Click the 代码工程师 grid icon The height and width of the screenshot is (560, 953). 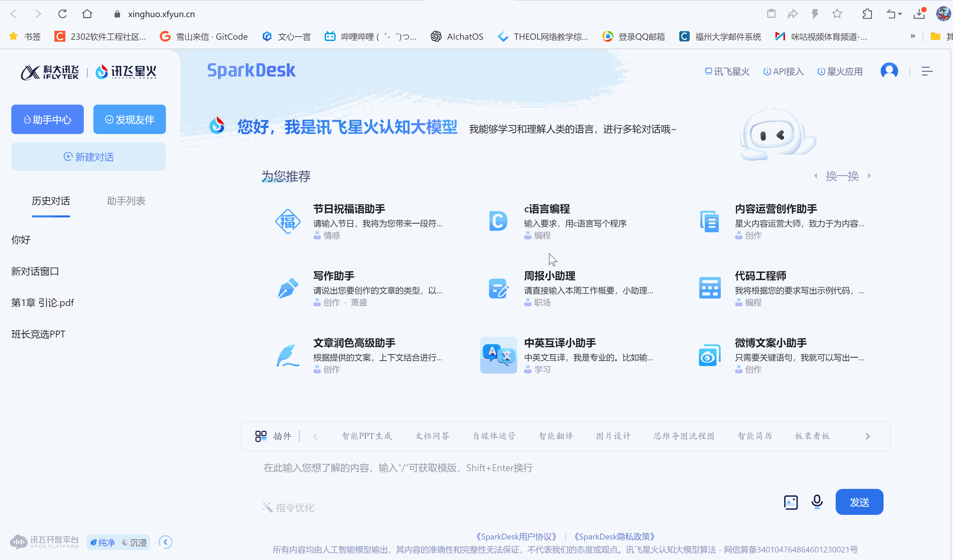tap(709, 288)
